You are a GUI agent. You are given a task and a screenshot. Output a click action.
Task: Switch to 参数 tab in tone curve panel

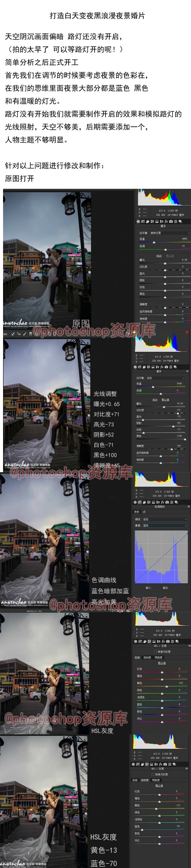136,512
